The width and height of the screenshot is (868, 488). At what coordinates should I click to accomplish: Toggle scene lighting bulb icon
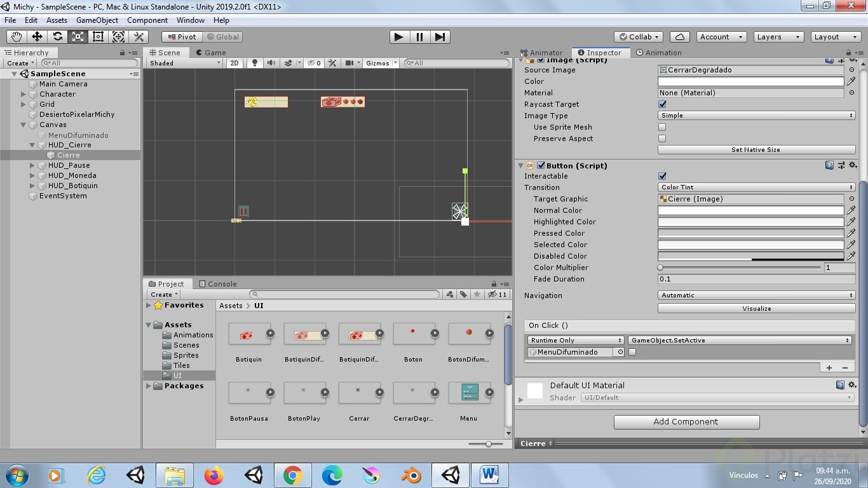(255, 63)
